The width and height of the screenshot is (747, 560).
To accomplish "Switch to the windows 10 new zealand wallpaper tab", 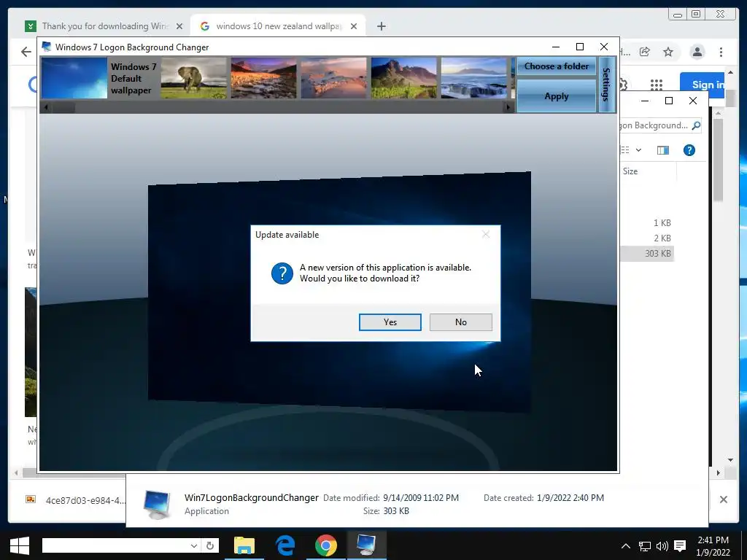I will [278, 26].
